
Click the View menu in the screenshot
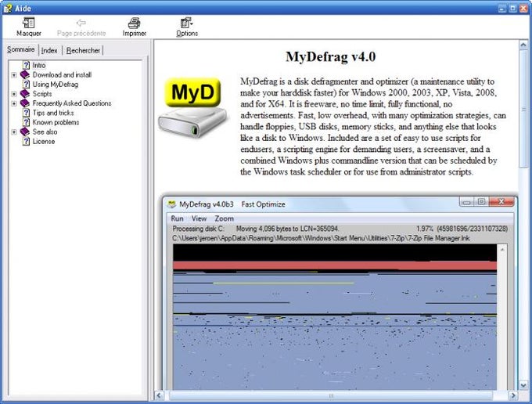pos(199,218)
